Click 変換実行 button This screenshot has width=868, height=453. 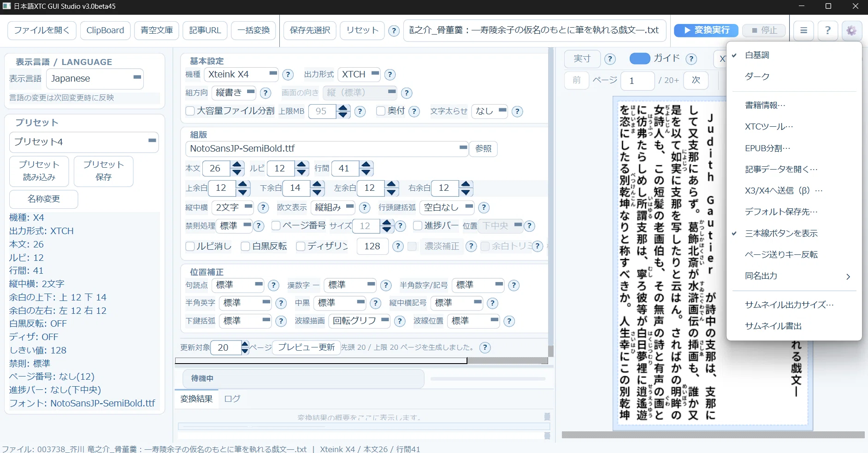coord(706,30)
